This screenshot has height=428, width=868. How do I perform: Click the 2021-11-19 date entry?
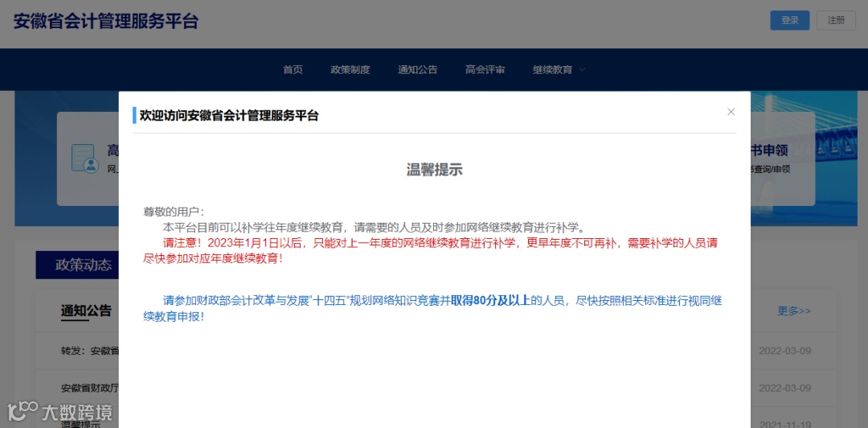click(784, 424)
